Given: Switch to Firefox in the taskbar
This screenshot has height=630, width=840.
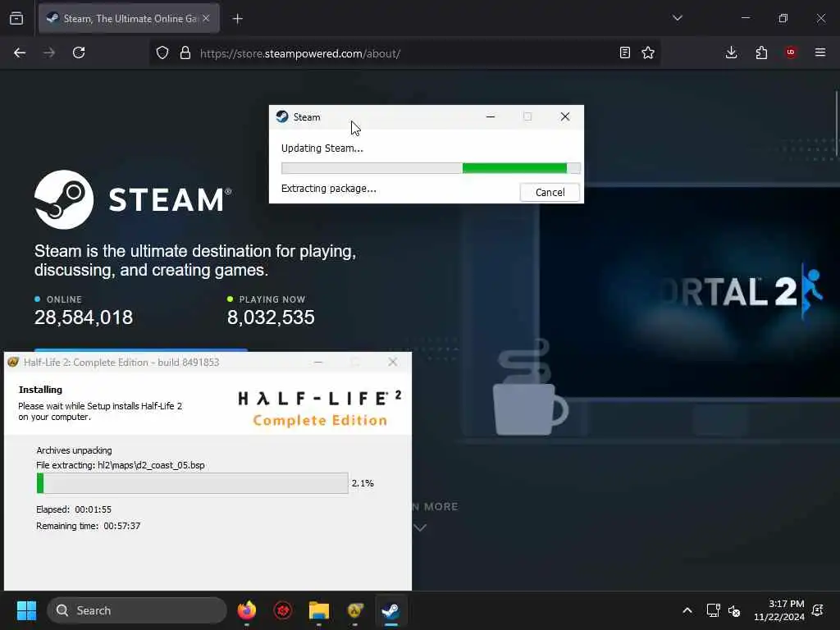Looking at the screenshot, I should (247, 610).
